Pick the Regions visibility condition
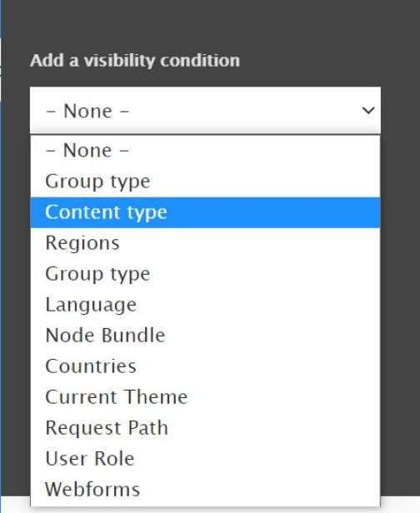The height and width of the screenshot is (513, 420). [x=205, y=243]
